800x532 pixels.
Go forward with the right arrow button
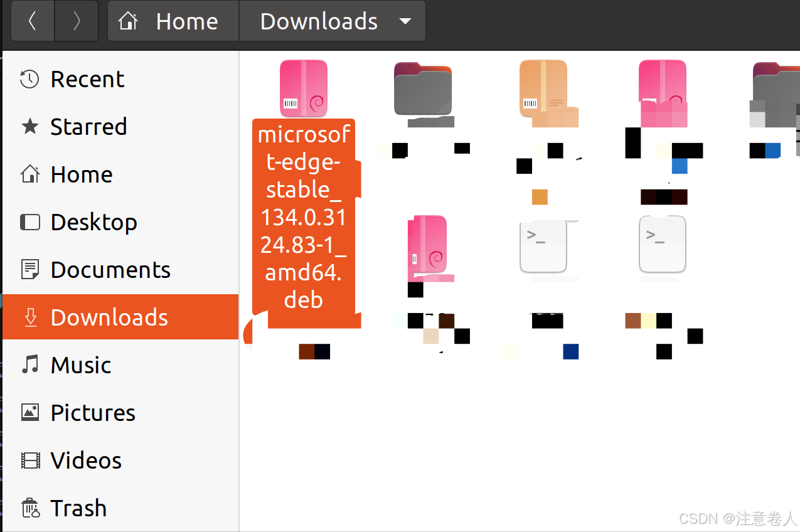(77, 21)
